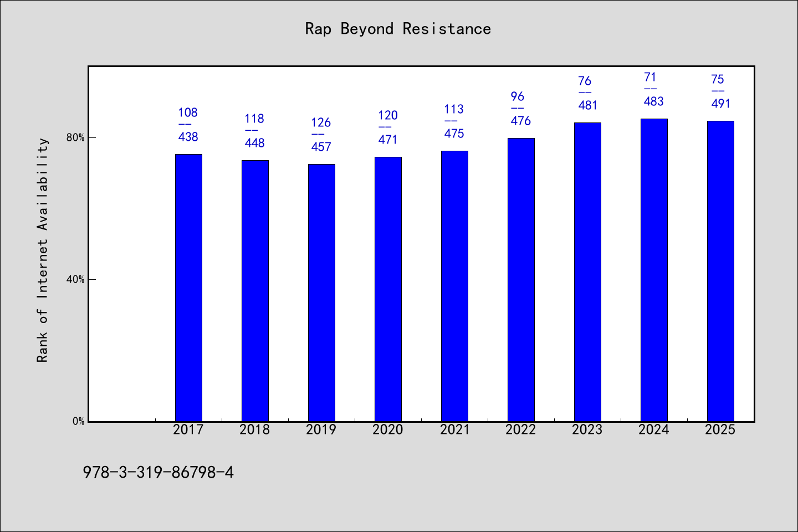Click the 2018 bar
The height and width of the screenshot is (532, 798).
[255, 291]
